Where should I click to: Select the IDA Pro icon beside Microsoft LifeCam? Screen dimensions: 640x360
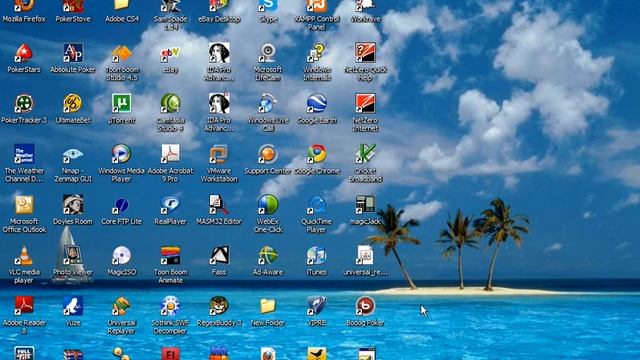pos(219,53)
